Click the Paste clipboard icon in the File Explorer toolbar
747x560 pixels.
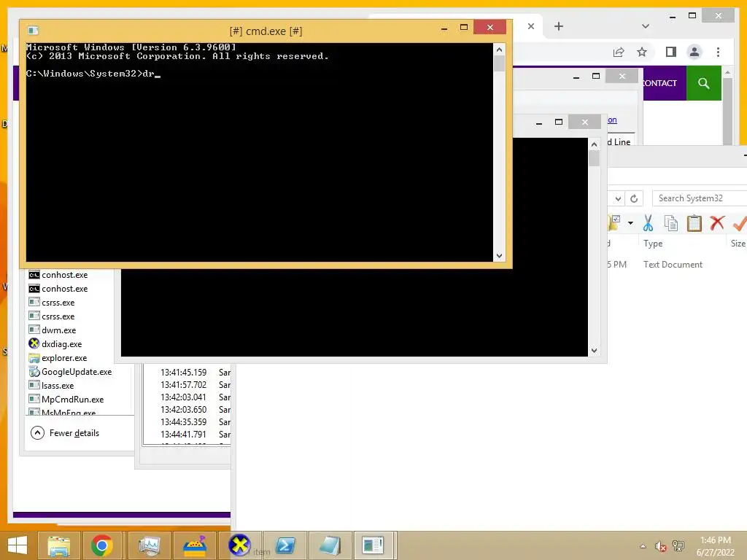click(x=694, y=223)
